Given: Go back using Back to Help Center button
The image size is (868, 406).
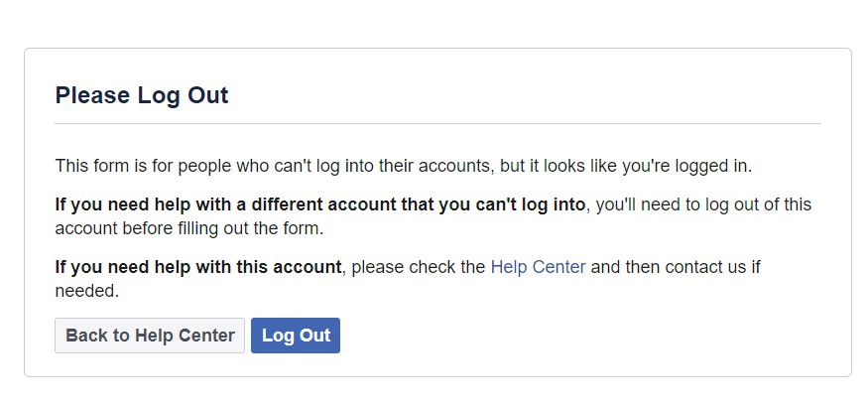Looking at the screenshot, I should [150, 336].
